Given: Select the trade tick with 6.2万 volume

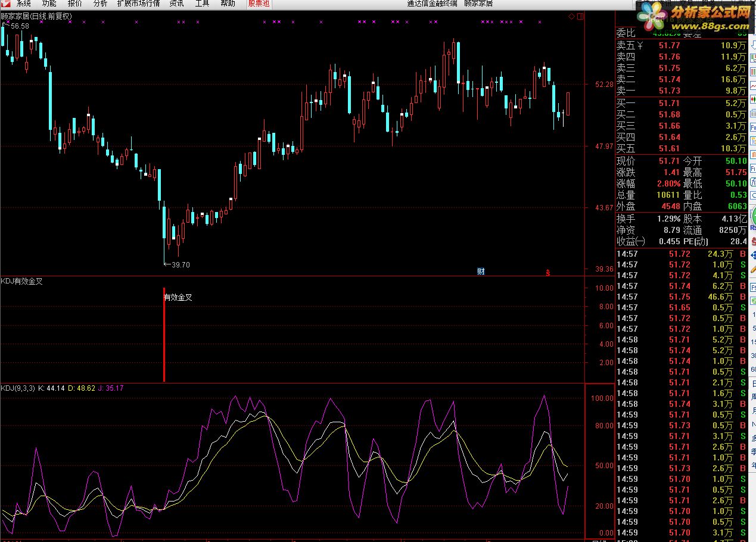Looking at the screenshot, I should click(x=682, y=286).
